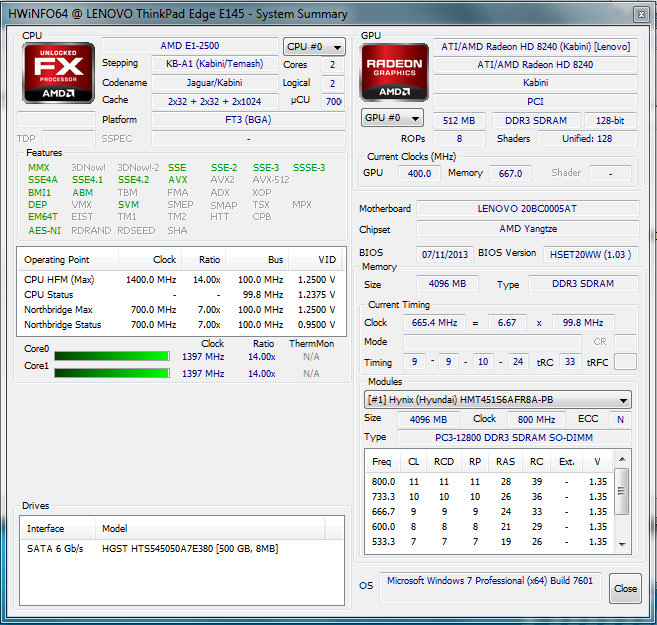Image resolution: width=657 pixels, height=625 pixels.
Task: Click the empty Mode field under Current Timing
Action: point(492,342)
